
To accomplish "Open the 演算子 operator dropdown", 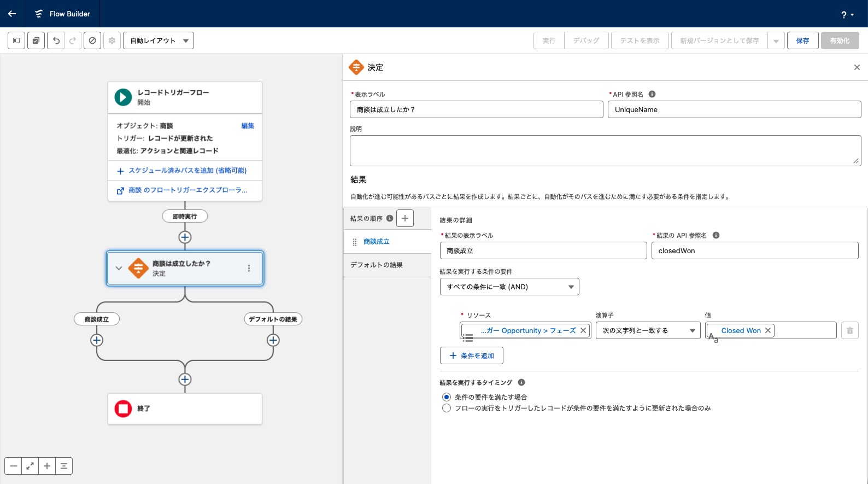I will 648,330.
